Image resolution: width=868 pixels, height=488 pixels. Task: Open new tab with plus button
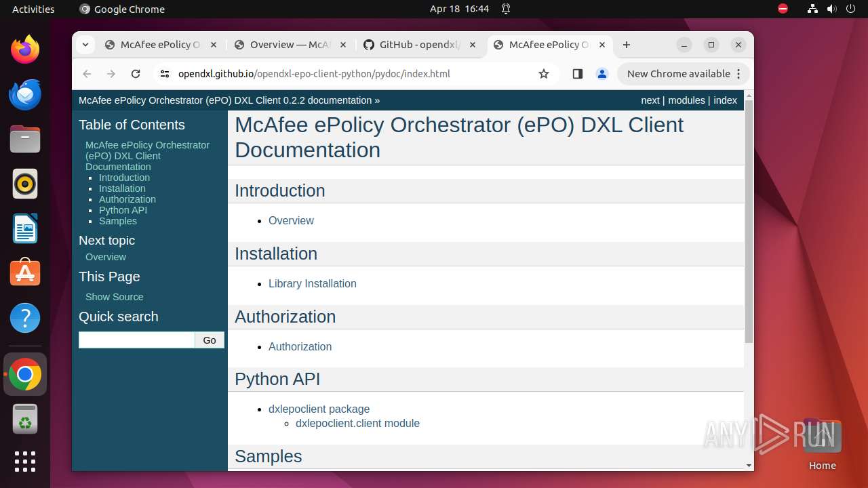pos(627,45)
